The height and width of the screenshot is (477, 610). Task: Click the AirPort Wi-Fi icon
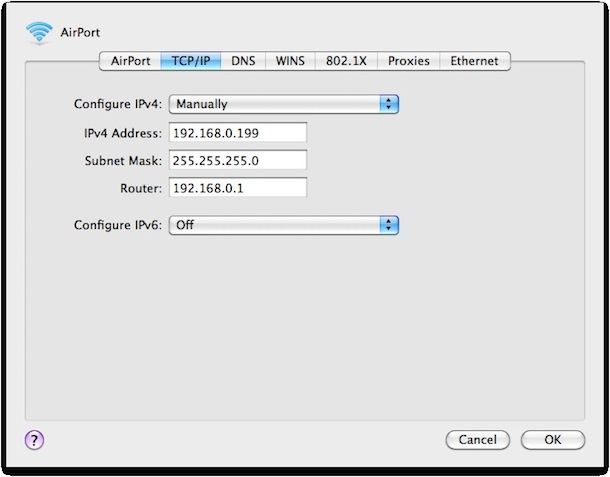tap(39, 33)
